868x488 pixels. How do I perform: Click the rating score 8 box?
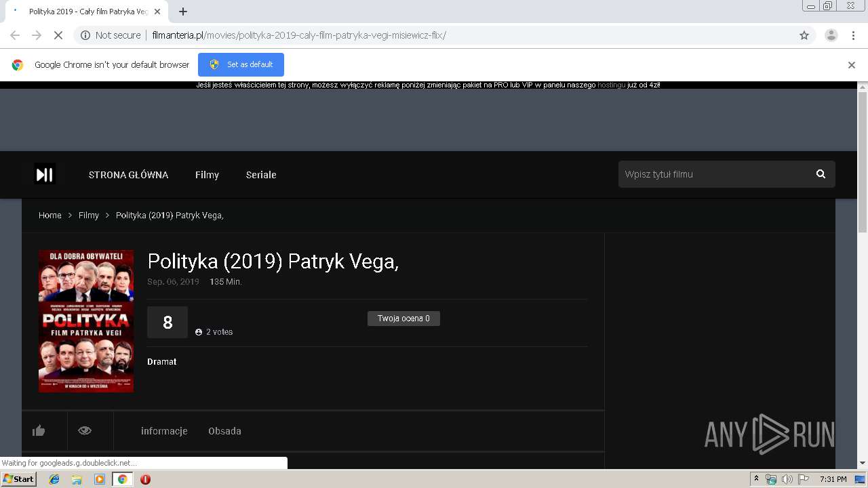(167, 323)
